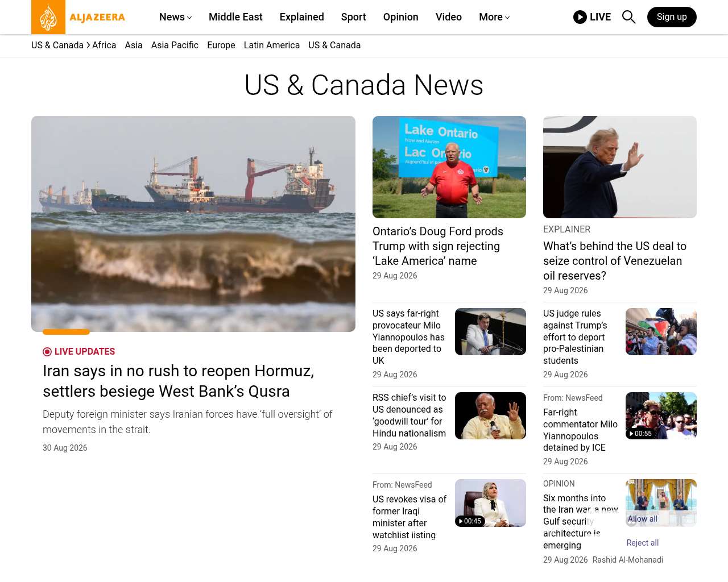Click From: NewsFeed above the Iraqi minister story
This screenshot has width=728, height=582.
pyautogui.click(x=402, y=485)
